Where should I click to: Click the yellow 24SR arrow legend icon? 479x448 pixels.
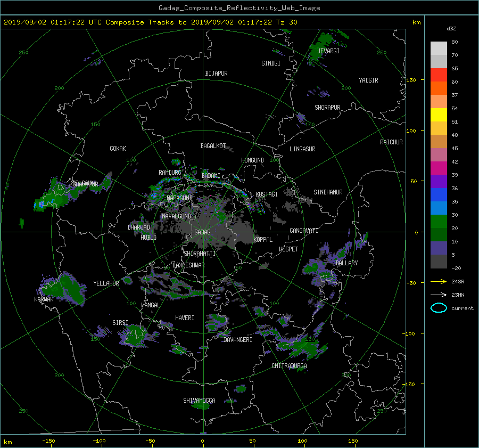coord(439,281)
